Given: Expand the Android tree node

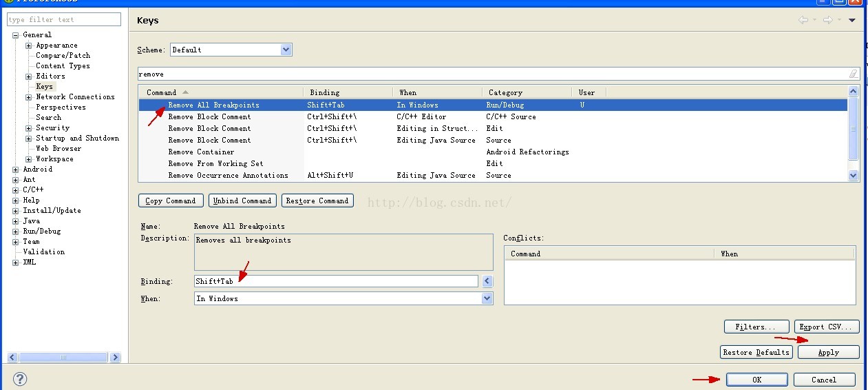Looking at the screenshot, I should tap(15, 170).
